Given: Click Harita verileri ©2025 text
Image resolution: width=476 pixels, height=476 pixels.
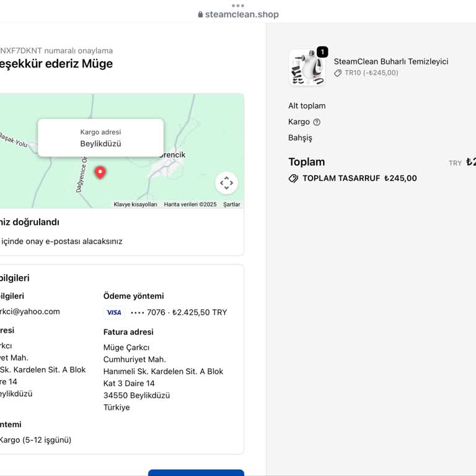Looking at the screenshot, I should [190, 205].
